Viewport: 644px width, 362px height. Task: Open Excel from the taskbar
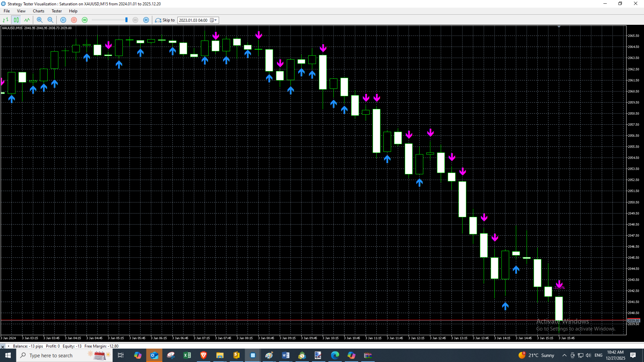pyautogui.click(x=187, y=355)
